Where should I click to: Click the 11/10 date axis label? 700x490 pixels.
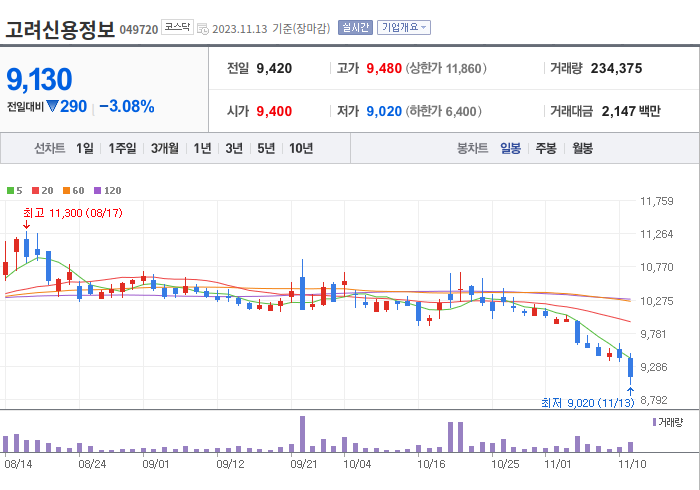632,464
